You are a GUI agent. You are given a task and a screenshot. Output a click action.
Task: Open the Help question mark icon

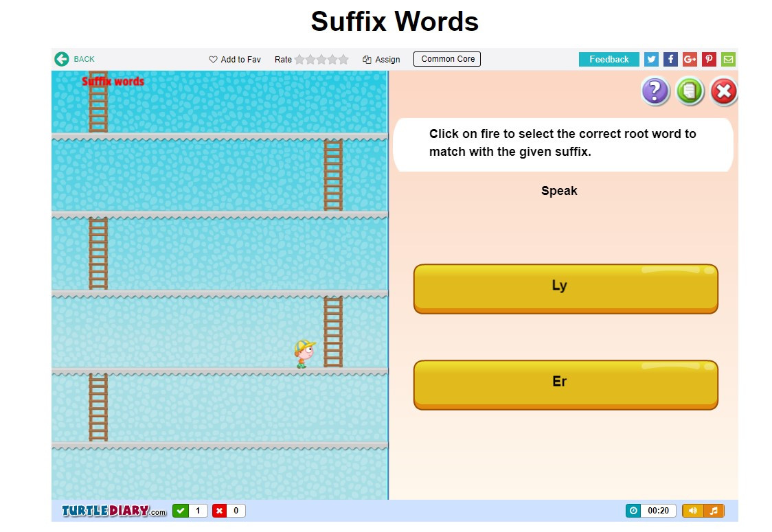(x=655, y=91)
